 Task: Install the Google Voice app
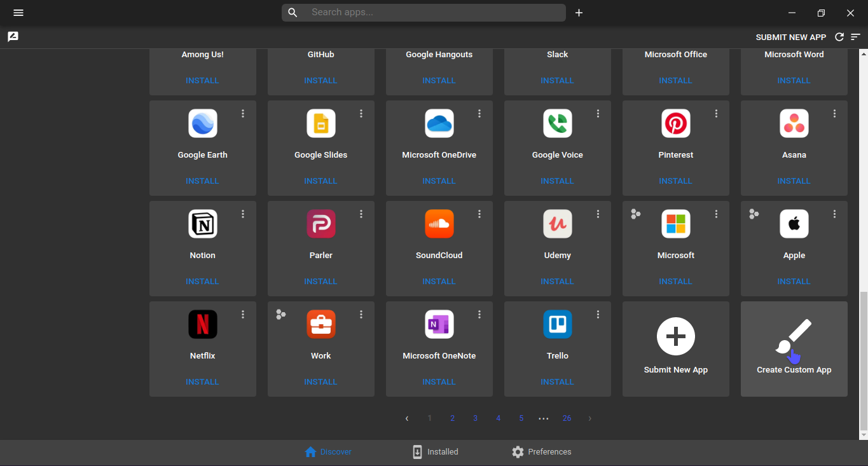[x=557, y=181]
